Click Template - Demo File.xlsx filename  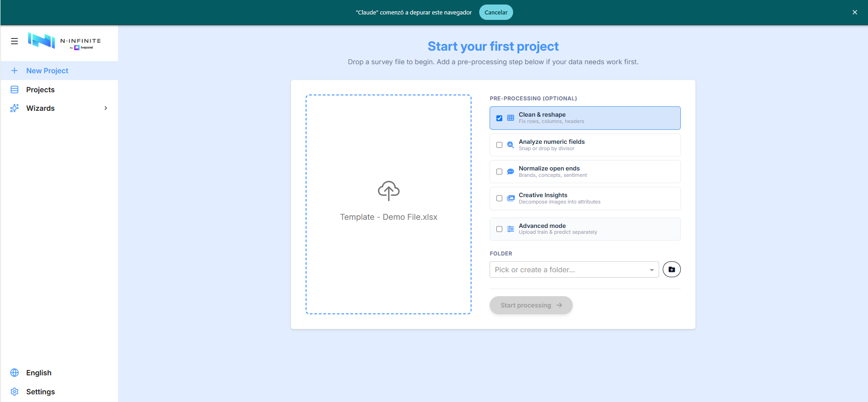pyautogui.click(x=389, y=217)
